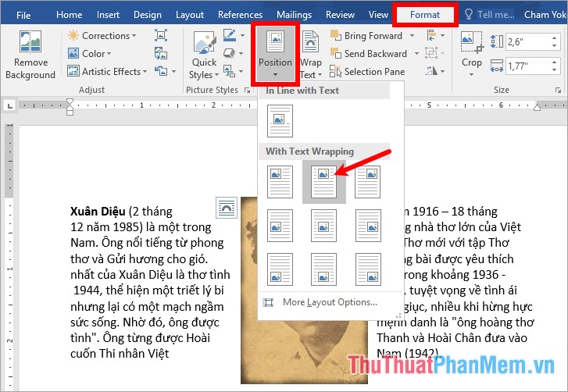Select the In Line with Text position
The width and height of the screenshot is (568, 392).
tap(280, 121)
